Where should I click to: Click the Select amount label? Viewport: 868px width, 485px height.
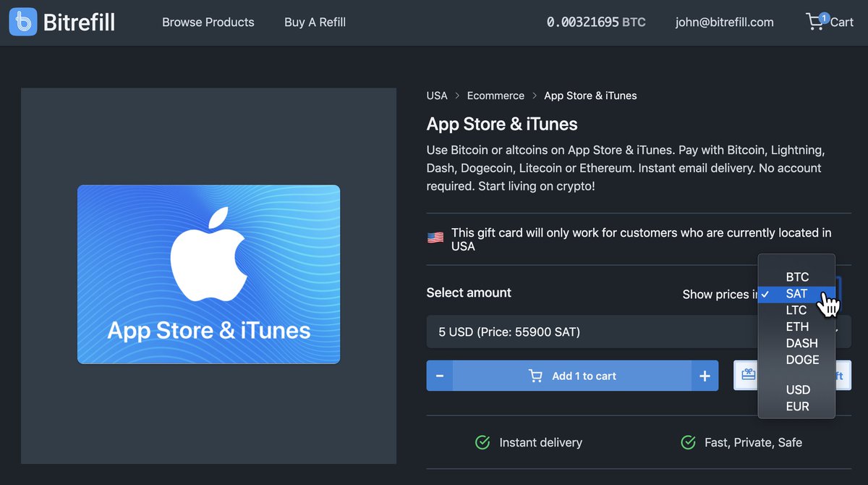click(469, 292)
